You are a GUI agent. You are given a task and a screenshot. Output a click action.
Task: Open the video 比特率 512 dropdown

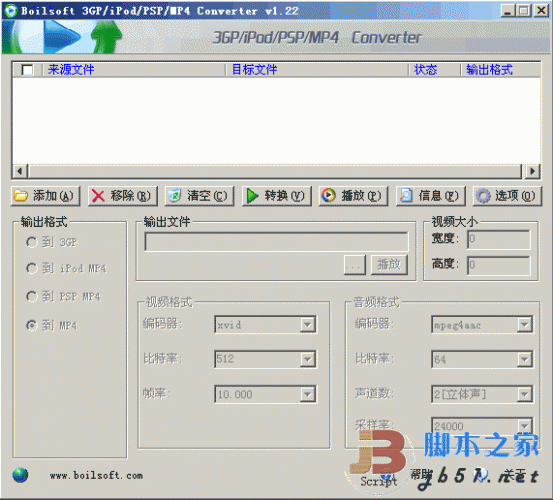[308, 359]
